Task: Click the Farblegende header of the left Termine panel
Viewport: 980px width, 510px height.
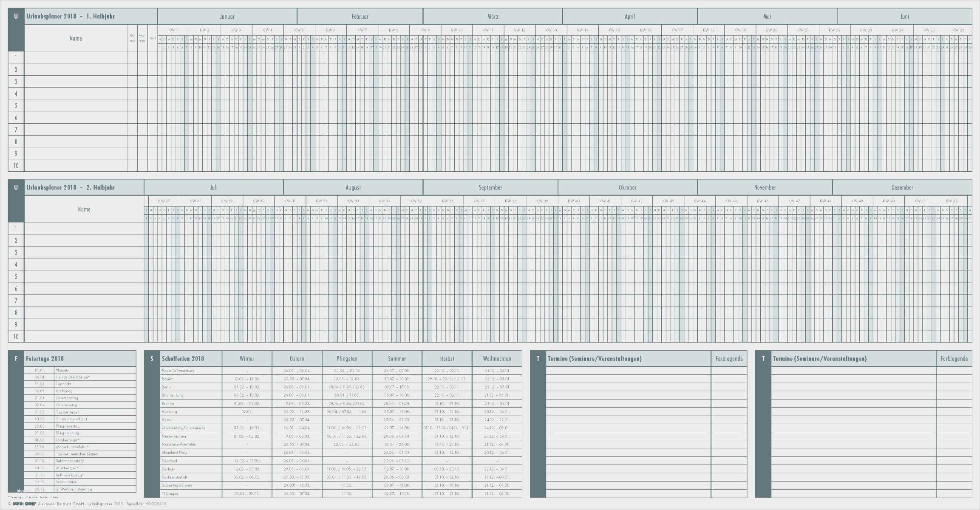Action: pyautogui.click(x=729, y=359)
